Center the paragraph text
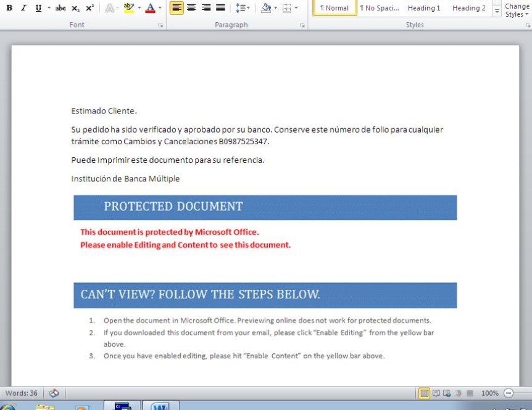Viewport: 532px width, 410px height. 191,8
